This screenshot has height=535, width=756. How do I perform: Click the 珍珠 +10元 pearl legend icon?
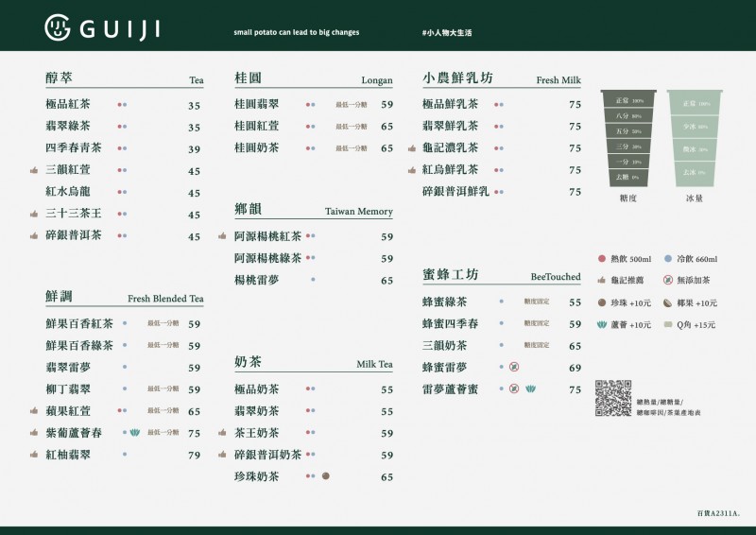[601, 302]
